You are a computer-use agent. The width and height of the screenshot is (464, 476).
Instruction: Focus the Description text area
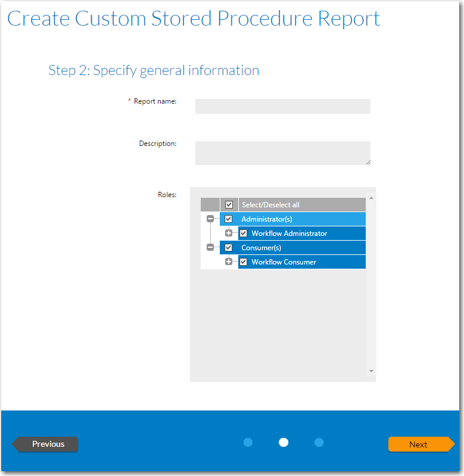click(282, 153)
